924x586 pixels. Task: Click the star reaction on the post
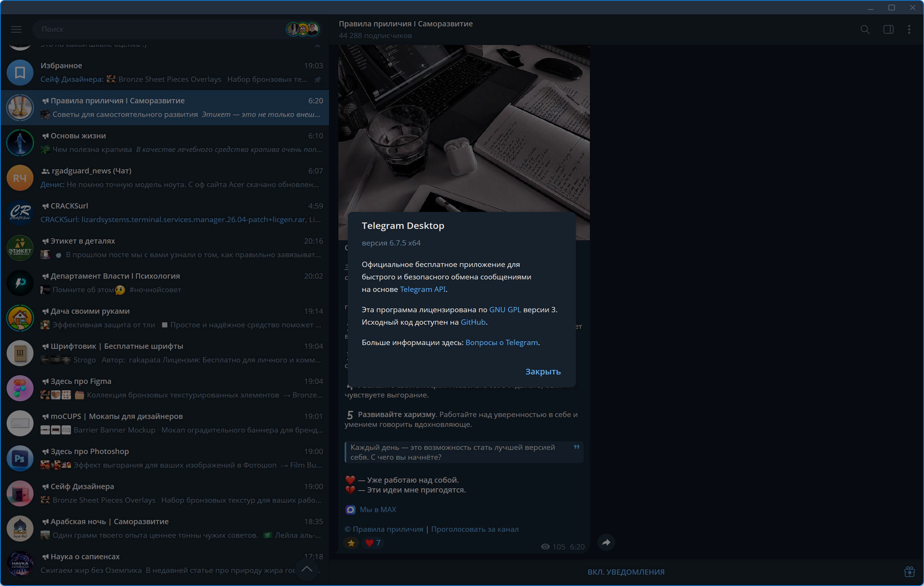pos(351,543)
